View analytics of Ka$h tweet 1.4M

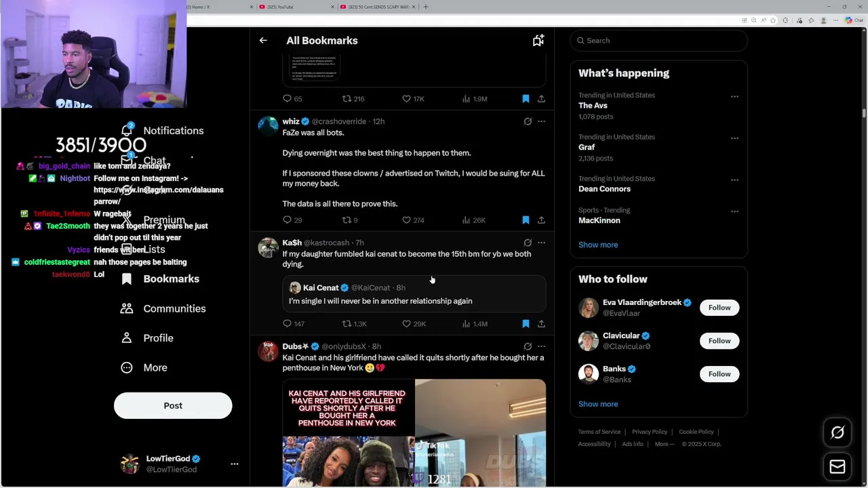(x=475, y=324)
